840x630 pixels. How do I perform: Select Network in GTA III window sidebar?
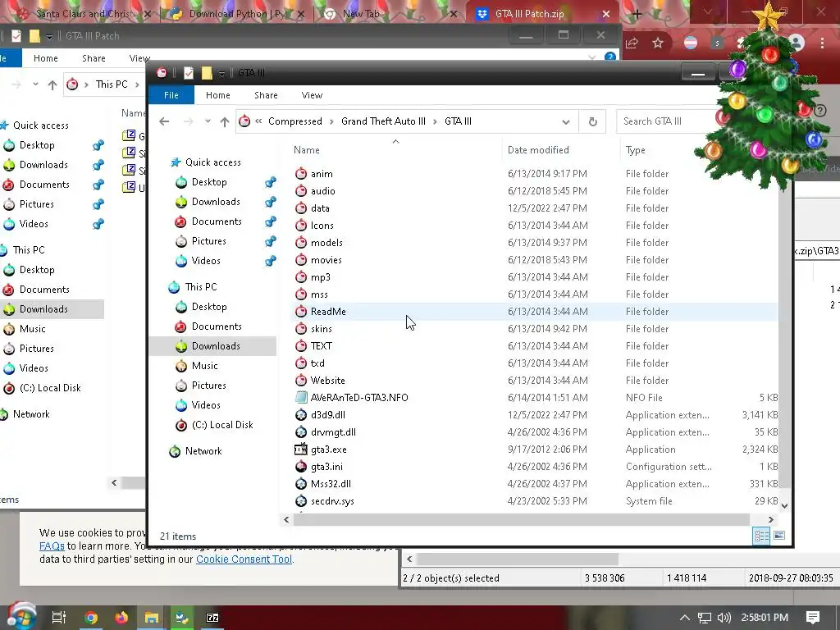pos(203,451)
